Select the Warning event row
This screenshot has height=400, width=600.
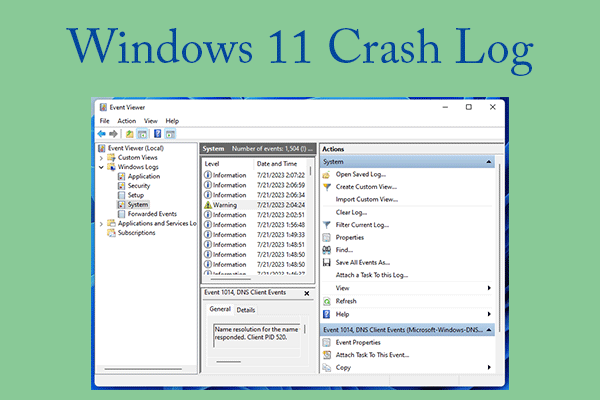pos(225,204)
